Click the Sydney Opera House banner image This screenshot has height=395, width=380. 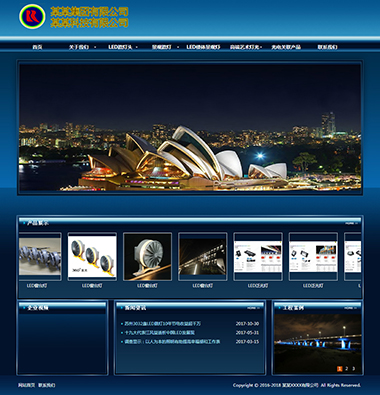coord(190,127)
